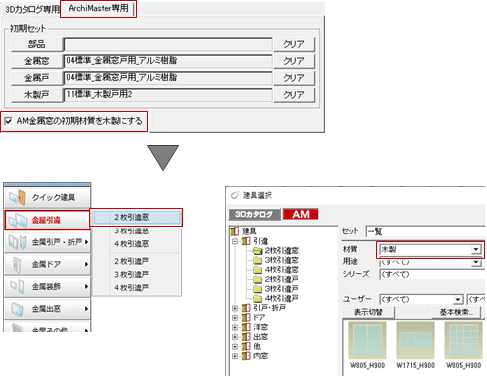487x376 pixels.
Task: Click the 建具 root tree icon
Action: point(235,231)
